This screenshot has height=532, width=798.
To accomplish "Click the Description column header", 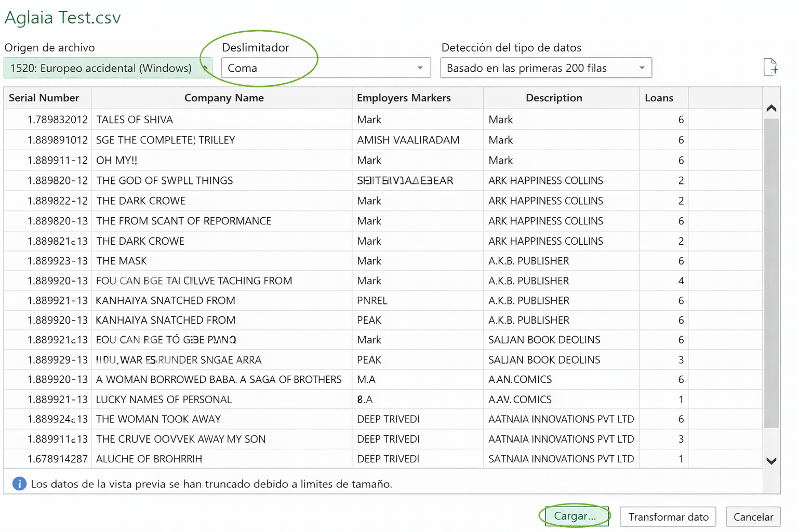I will click(554, 98).
